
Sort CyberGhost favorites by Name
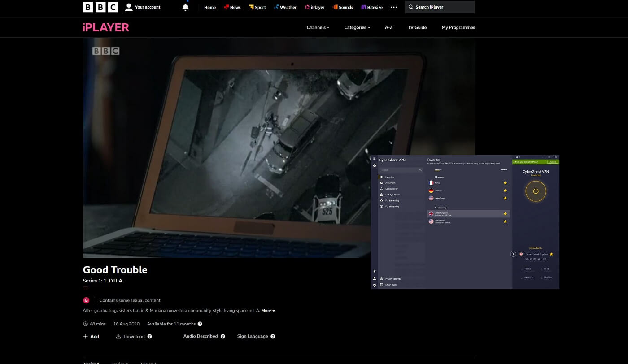click(x=438, y=170)
